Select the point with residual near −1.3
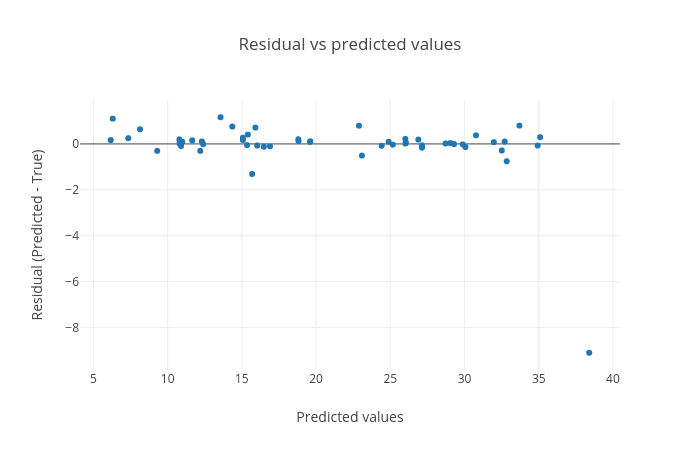The width and height of the screenshot is (700, 450). point(252,174)
